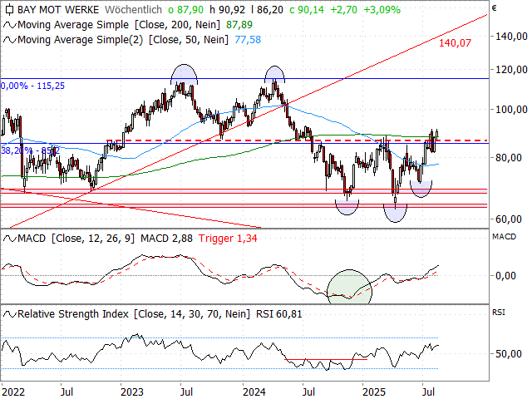
Task: Click the [Close, 50, Nein] parameters
Action: coord(189,40)
